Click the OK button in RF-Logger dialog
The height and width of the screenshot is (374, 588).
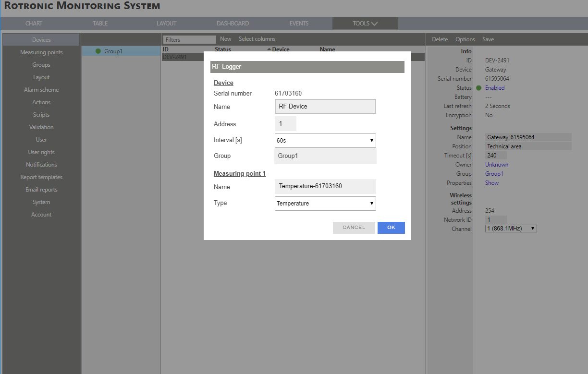click(391, 228)
